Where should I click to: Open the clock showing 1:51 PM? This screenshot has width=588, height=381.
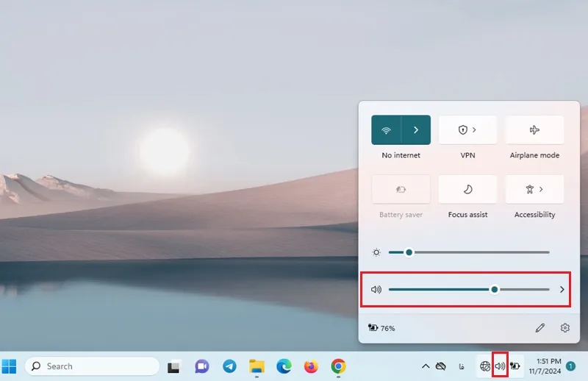click(x=545, y=366)
